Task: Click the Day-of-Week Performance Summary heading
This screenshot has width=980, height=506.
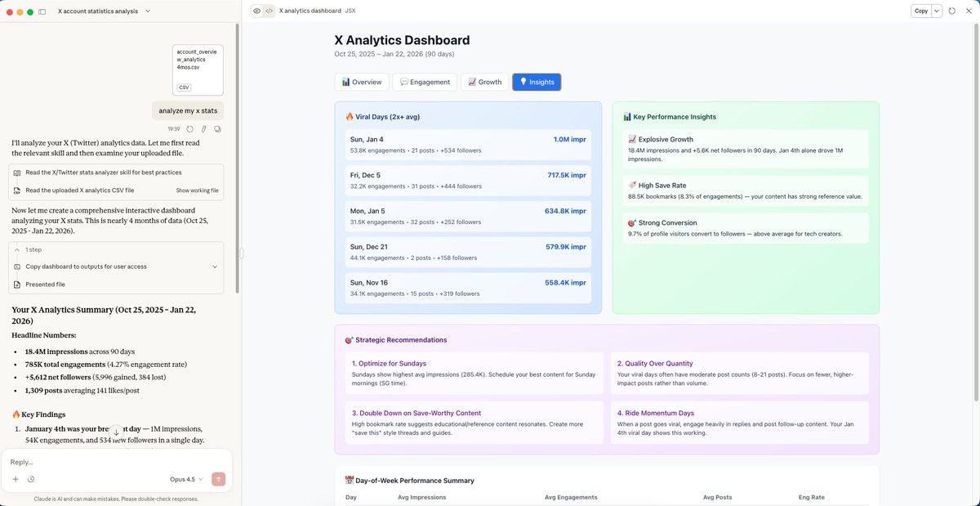Action: tap(410, 481)
